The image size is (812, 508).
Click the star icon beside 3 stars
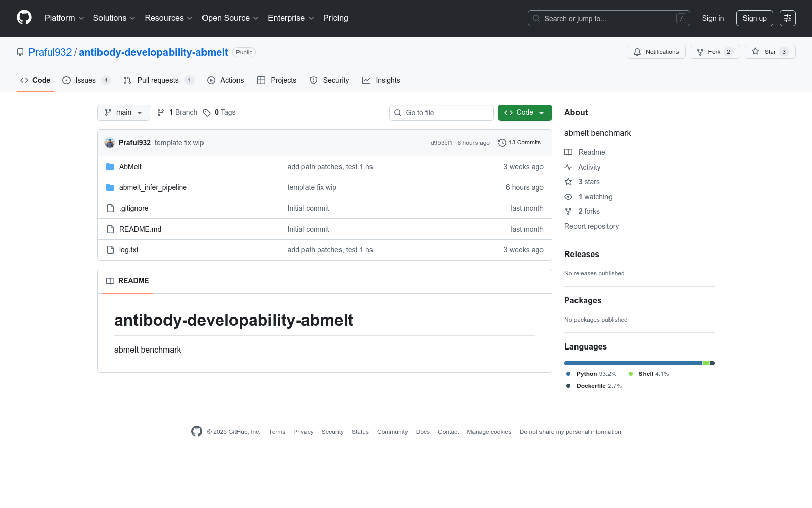click(568, 182)
